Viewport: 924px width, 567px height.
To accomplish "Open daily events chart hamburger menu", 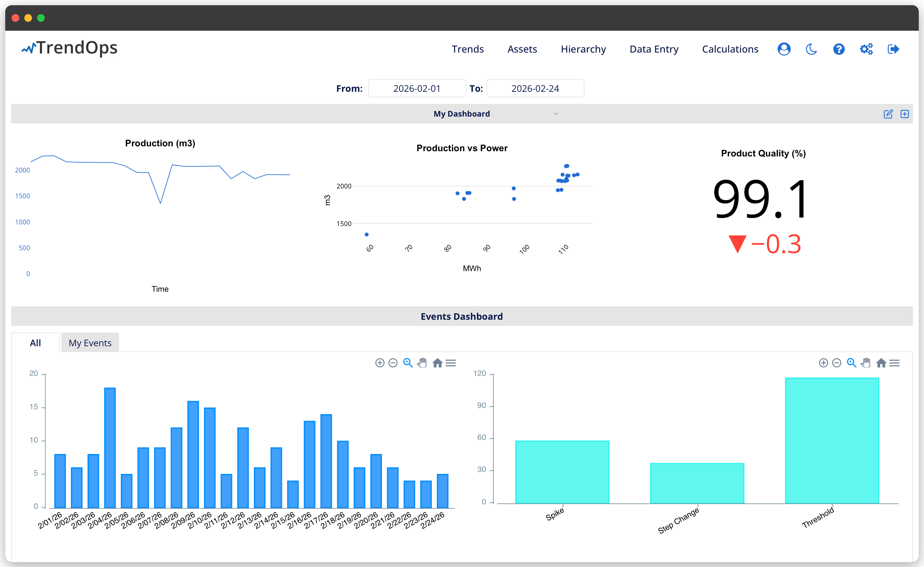I will (451, 363).
